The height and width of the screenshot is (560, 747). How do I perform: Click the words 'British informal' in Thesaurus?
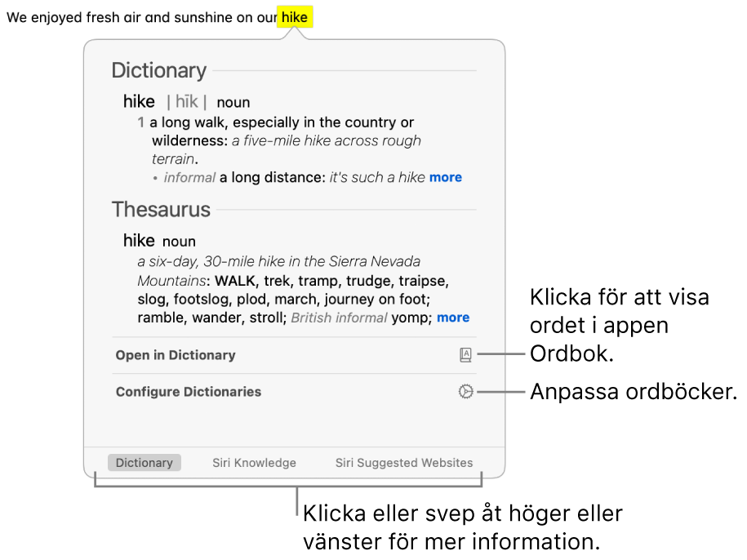339,318
